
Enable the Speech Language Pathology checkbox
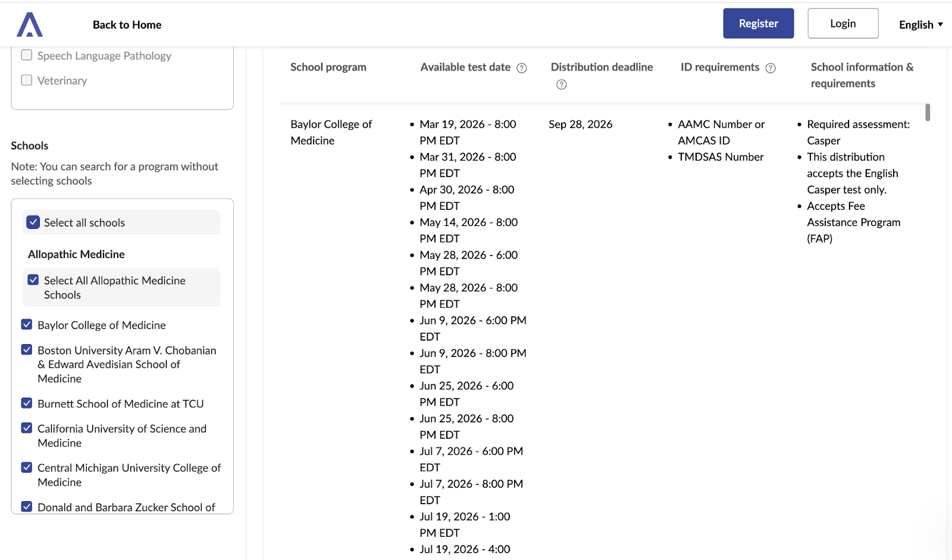26,55
